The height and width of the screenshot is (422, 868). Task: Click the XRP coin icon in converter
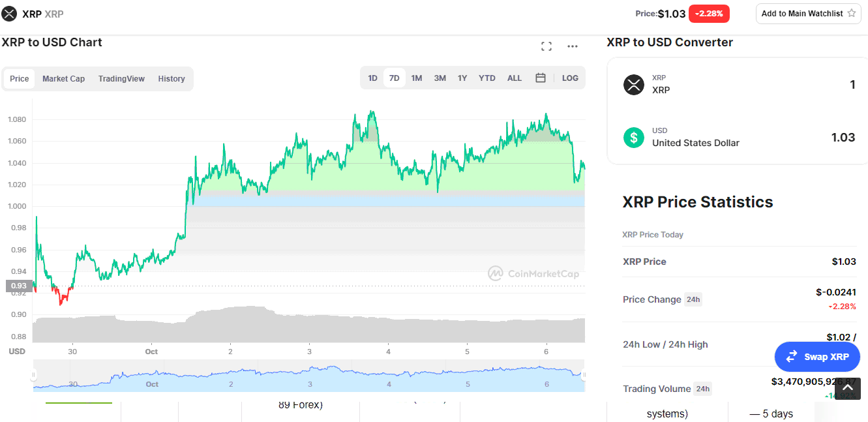coord(634,85)
